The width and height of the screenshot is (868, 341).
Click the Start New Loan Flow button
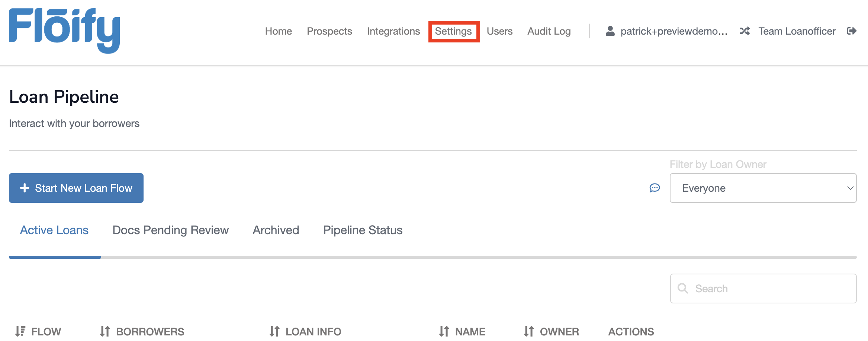pyautogui.click(x=76, y=188)
